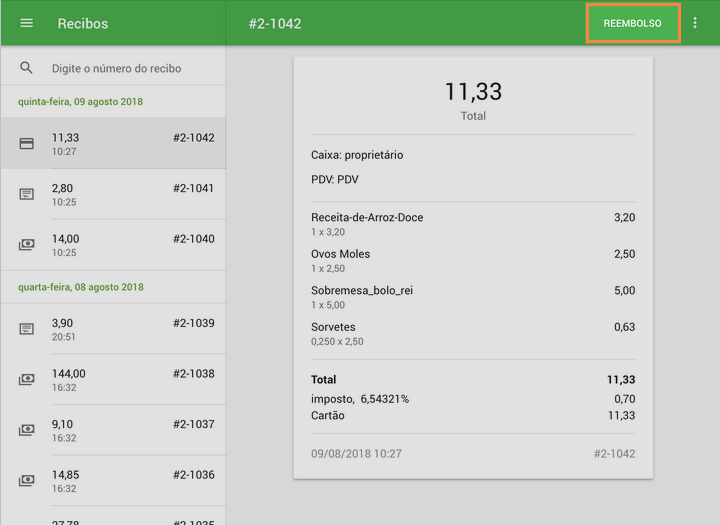Image resolution: width=720 pixels, height=525 pixels.
Task: Click cash icon beside receipt #2-1038
Action: point(27,380)
